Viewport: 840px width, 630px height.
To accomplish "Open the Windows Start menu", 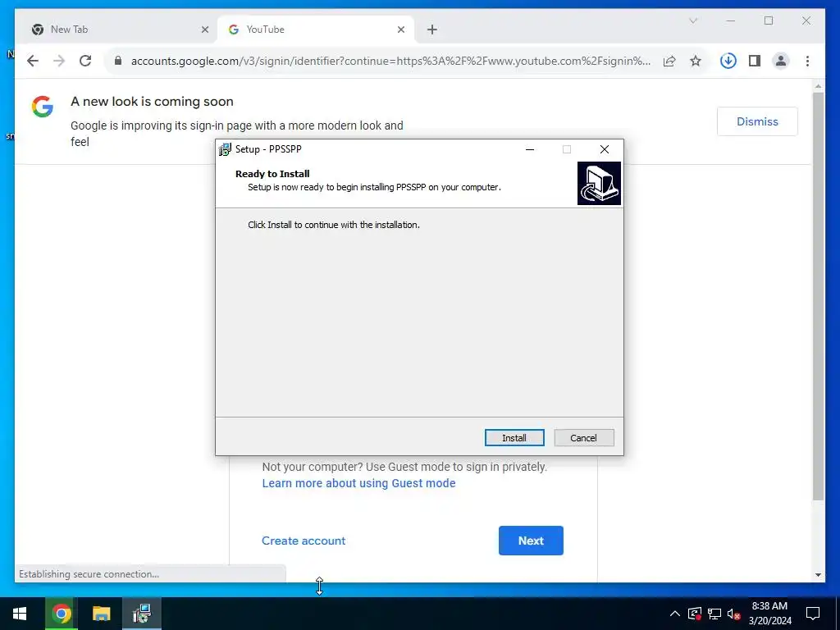I will 20,614.
